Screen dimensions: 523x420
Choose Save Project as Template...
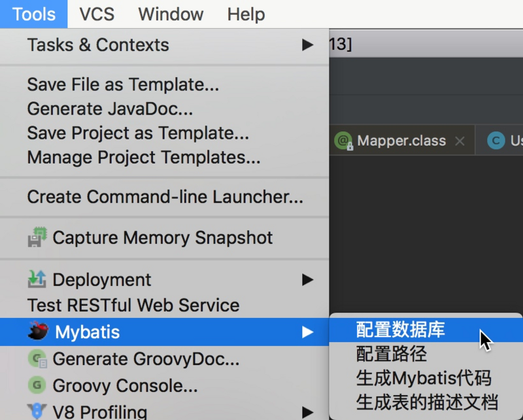(165, 133)
